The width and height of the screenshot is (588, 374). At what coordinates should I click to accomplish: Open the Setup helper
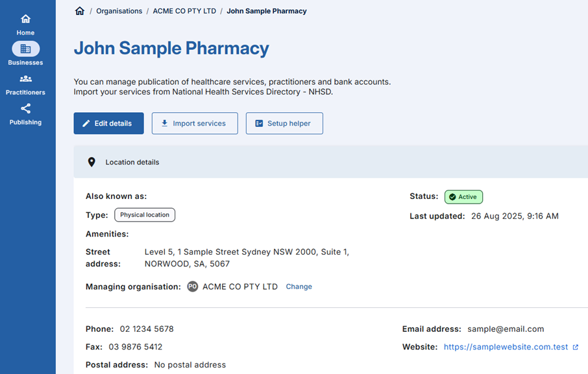pyautogui.click(x=284, y=123)
